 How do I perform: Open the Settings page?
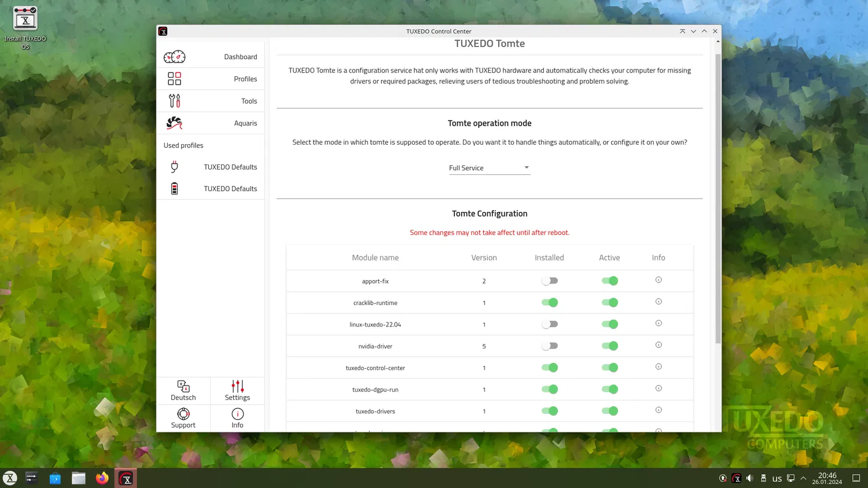(237, 391)
